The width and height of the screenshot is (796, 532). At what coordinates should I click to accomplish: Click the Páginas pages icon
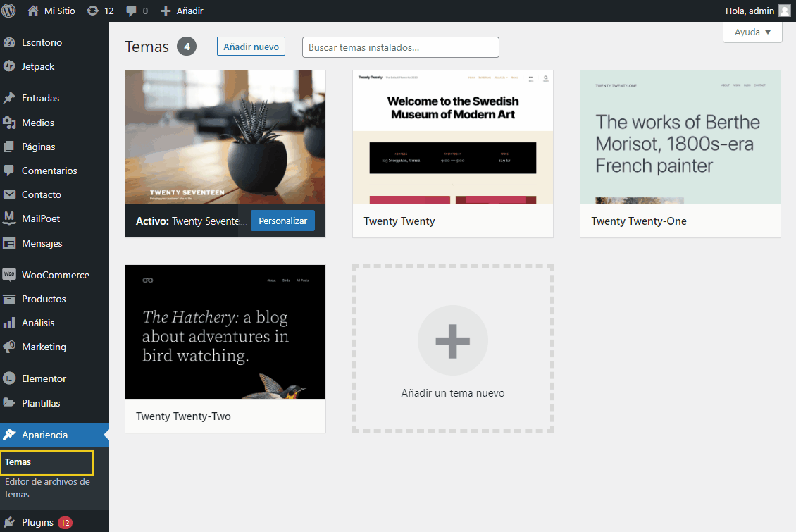[x=9, y=147]
